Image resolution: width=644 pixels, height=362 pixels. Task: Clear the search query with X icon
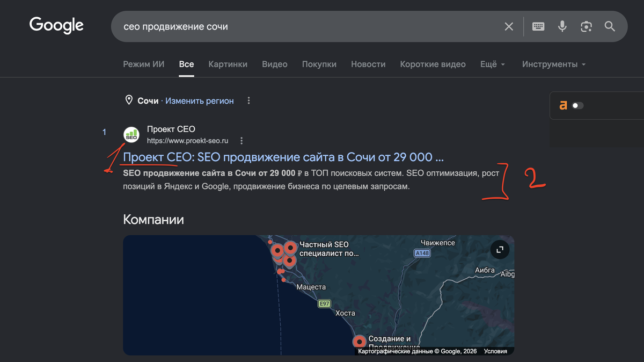[x=509, y=26]
